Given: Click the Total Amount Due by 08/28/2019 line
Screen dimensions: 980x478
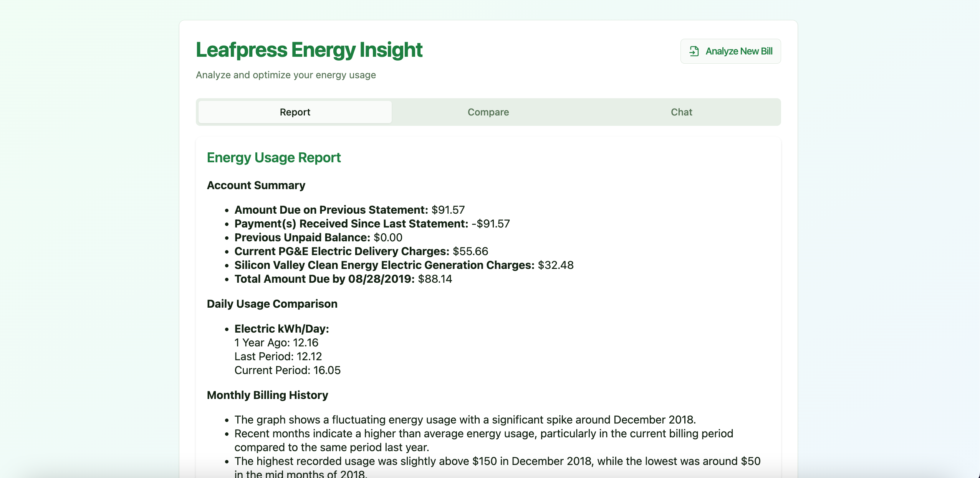Looking at the screenshot, I should tap(343, 279).
